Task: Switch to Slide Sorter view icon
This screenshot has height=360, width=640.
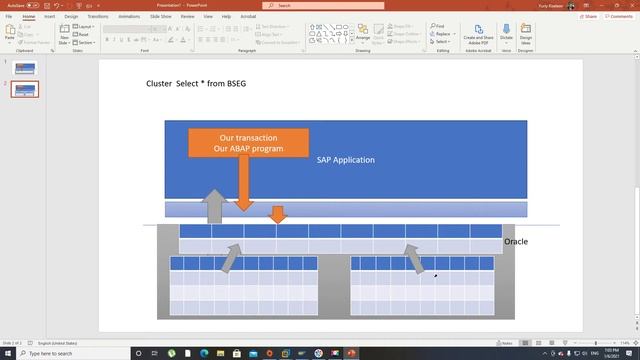Action: (538, 343)
